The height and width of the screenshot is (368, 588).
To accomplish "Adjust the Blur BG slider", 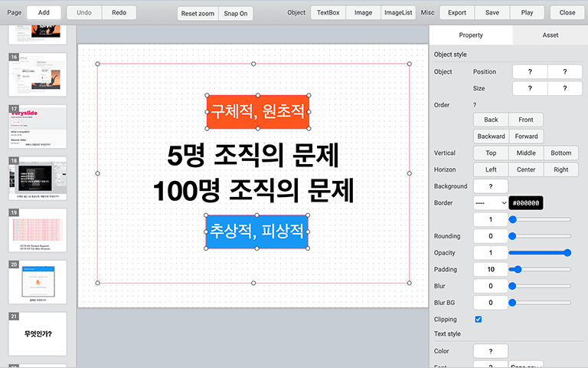I will tap(540, 303).
